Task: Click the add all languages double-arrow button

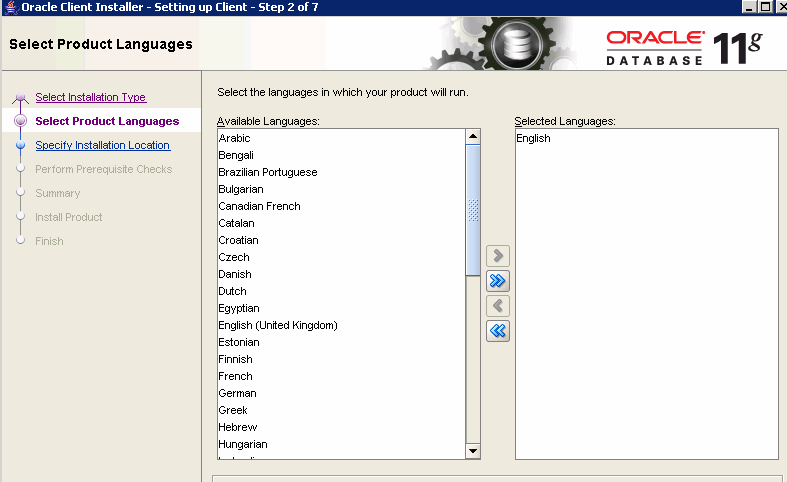Action: [x=497, y=281]
